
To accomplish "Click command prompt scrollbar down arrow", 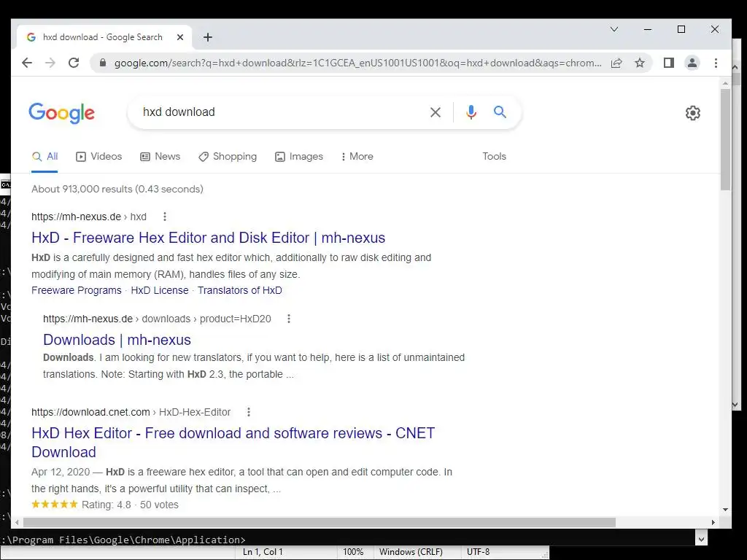I will [x=701, y=539].
